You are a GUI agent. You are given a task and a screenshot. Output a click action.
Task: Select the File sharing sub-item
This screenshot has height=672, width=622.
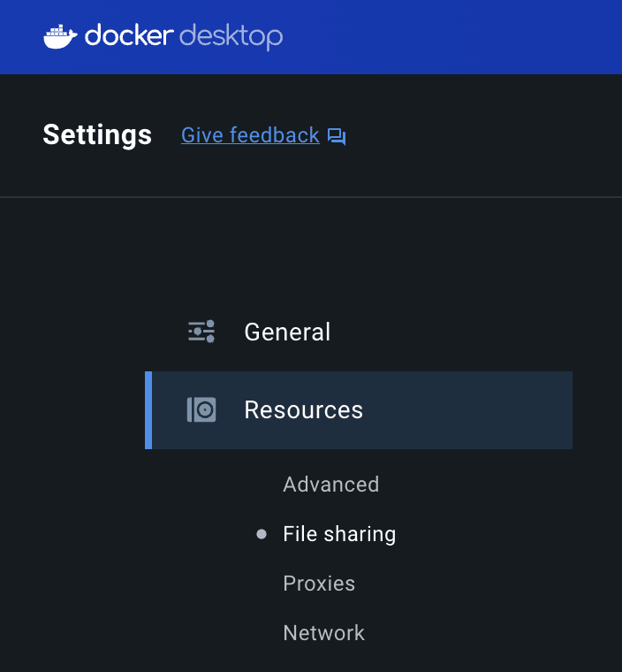click(x=339, y=534)
